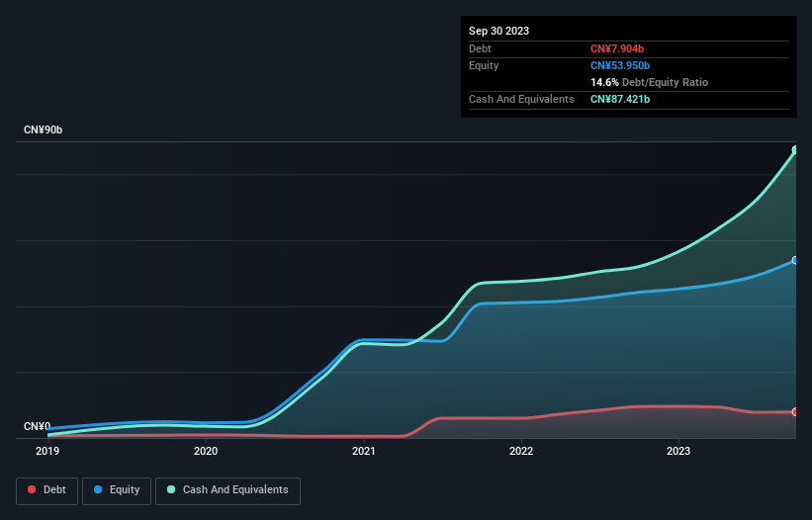Click the CN¥90b y-axis label
812x520 pixels.
(x=43, y=130)
